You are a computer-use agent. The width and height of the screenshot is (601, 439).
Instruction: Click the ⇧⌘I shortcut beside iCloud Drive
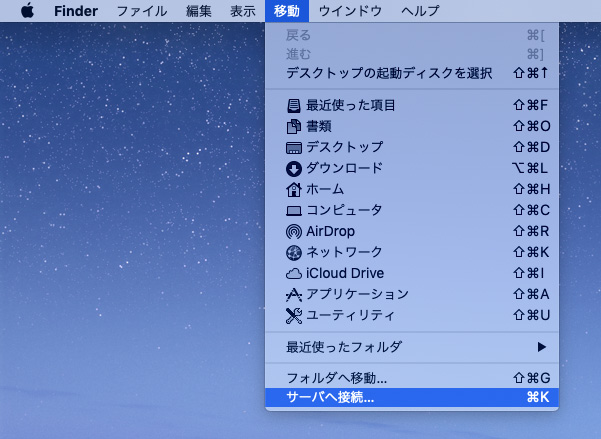528,273
